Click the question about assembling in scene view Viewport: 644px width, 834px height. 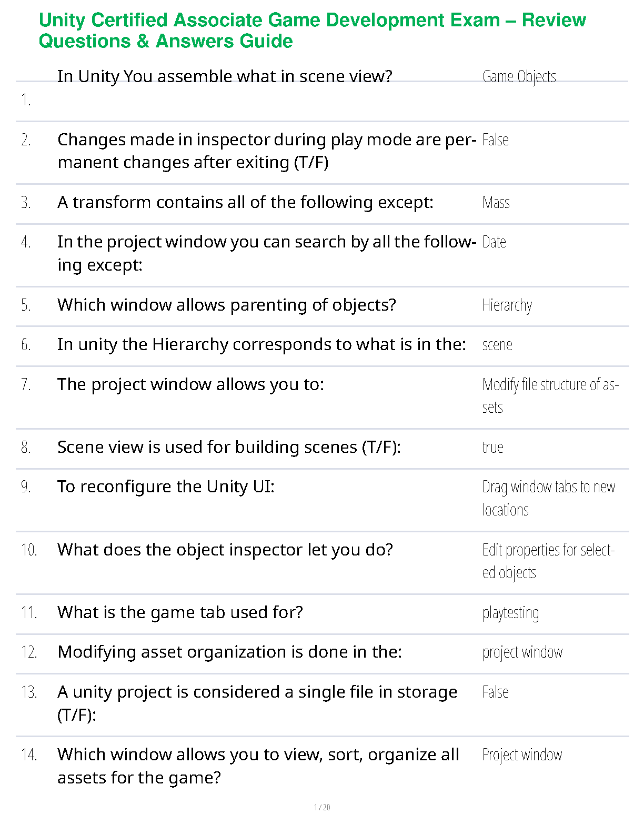coord(225,76)
